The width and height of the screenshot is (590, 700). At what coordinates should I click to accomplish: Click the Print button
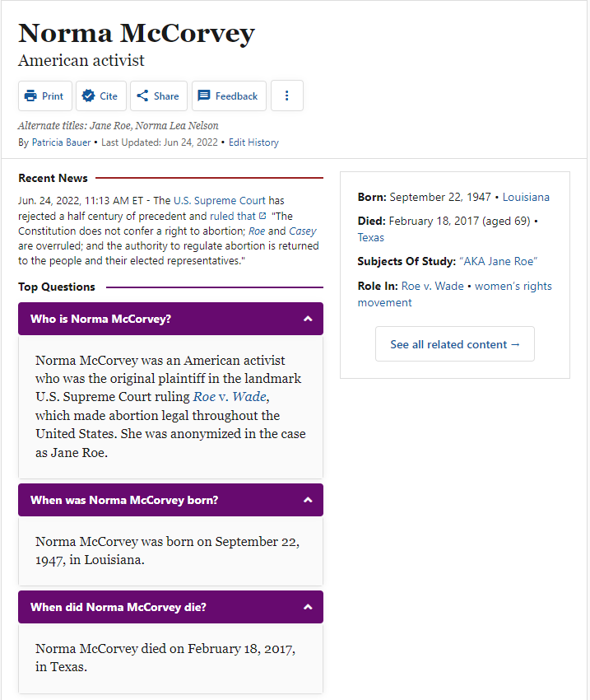(45, 96)
